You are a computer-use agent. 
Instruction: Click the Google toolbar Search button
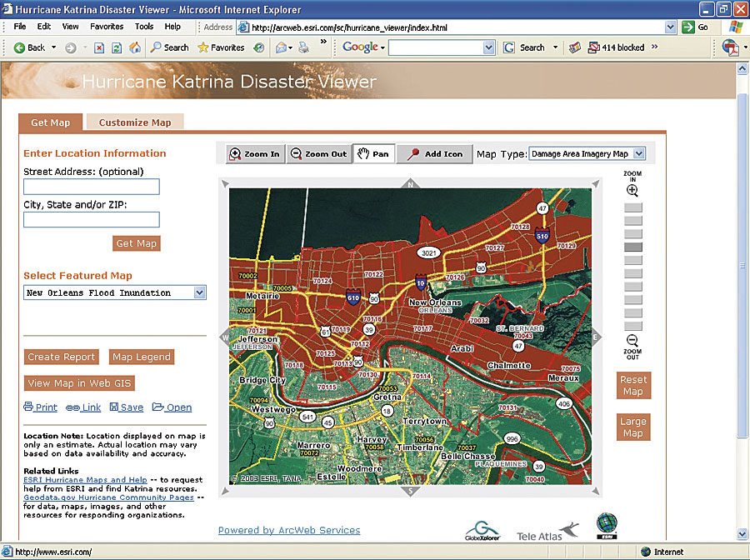(525, 47)
